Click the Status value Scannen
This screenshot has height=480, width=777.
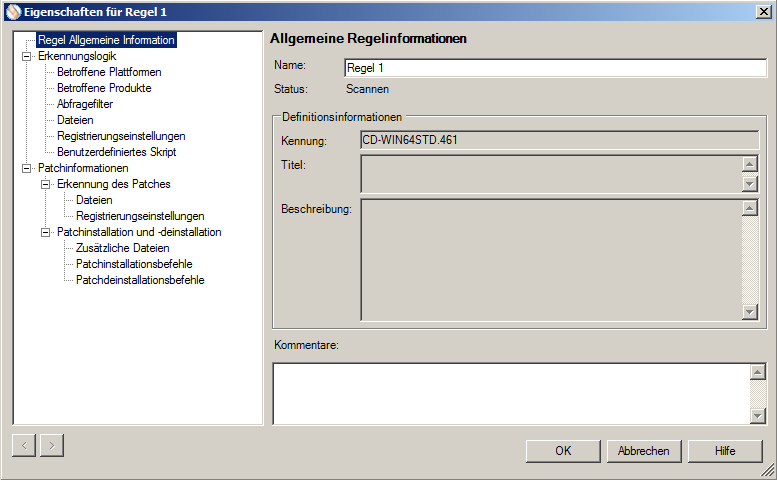click(367, 89)
